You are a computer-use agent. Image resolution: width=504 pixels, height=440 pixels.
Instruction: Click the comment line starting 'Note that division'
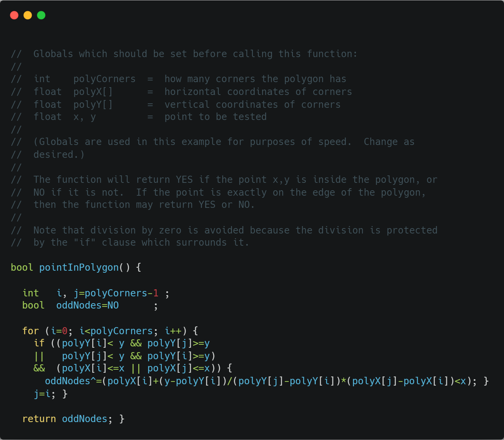[x=224, y=230]
